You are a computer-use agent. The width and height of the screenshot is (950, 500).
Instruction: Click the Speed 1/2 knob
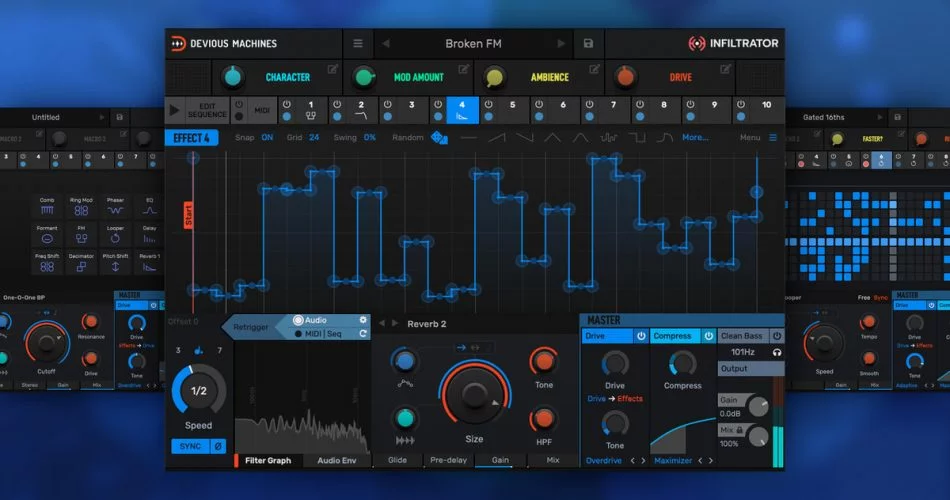pos(199,390)
